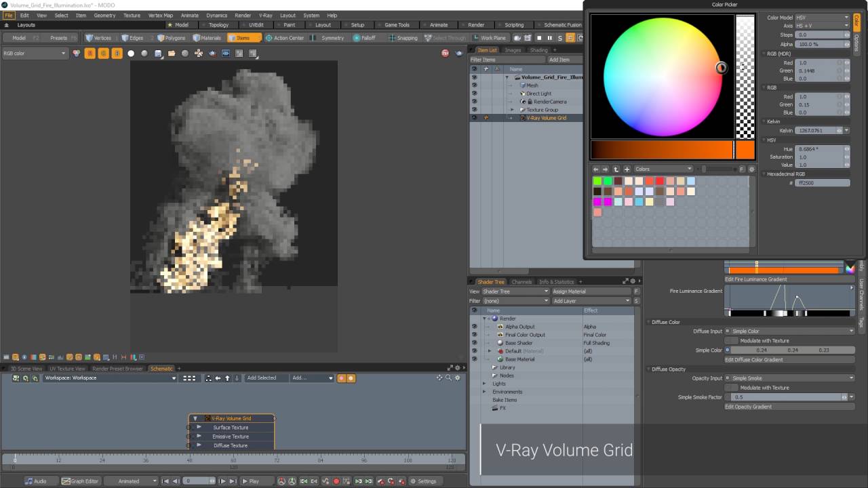Screen dimensions: 868x488
Task: Open Falloff options
Action: tap(364, 38)
